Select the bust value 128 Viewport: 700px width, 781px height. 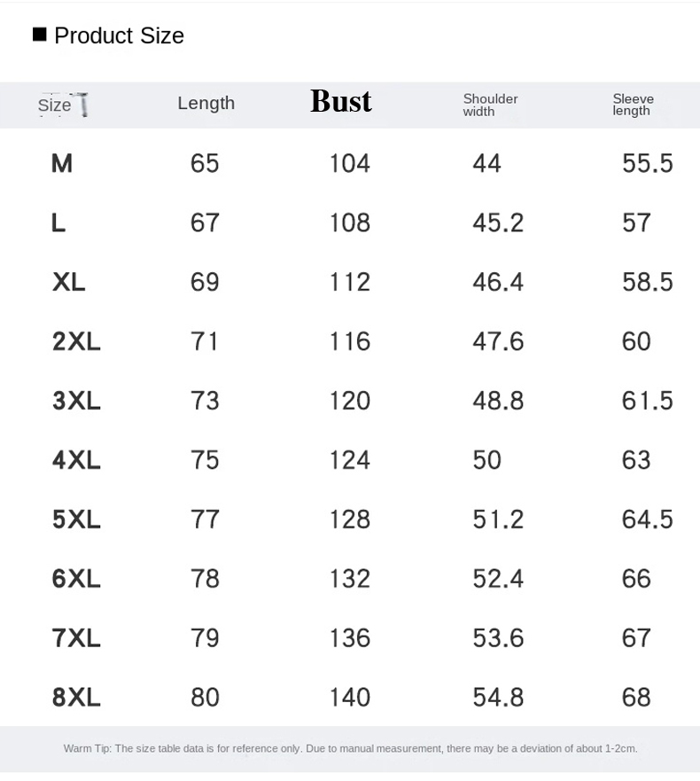349,519
